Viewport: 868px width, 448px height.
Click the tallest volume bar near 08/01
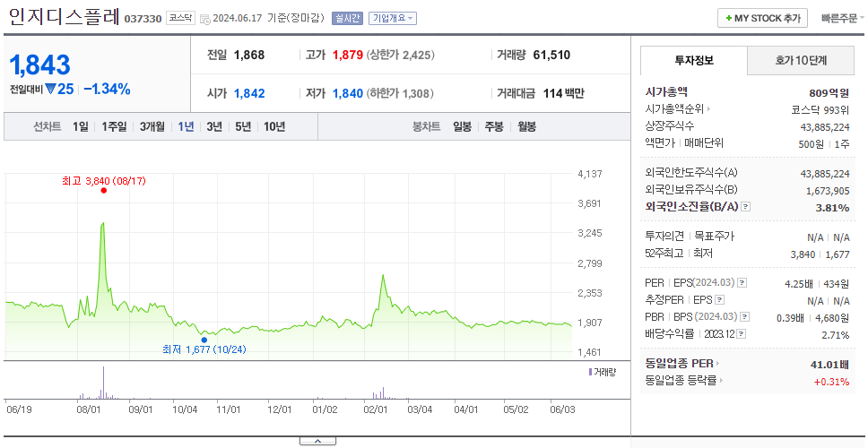pos(103,383)
